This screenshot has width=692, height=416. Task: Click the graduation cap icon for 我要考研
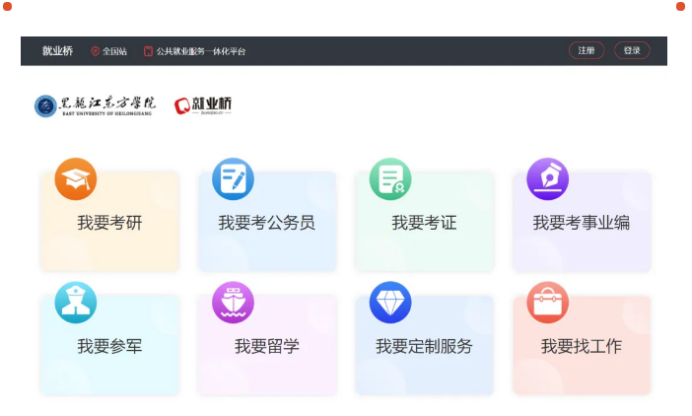(x=75, y=179)
